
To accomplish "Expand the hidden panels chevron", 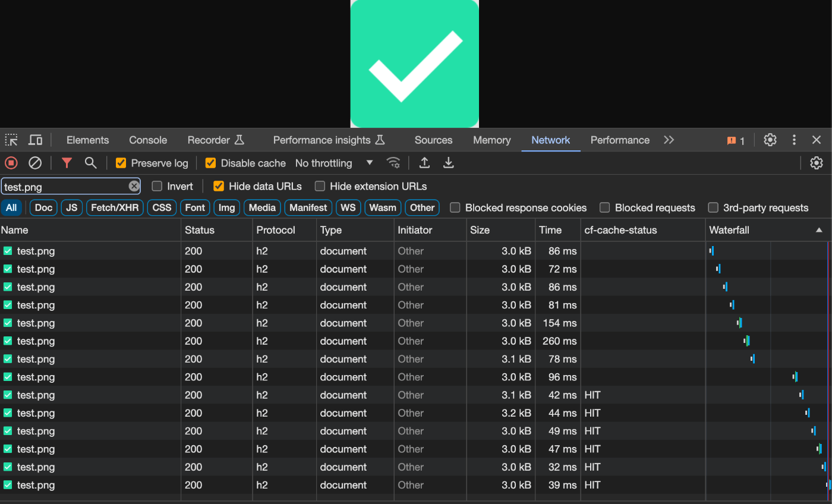I will (x=669, y=140).
